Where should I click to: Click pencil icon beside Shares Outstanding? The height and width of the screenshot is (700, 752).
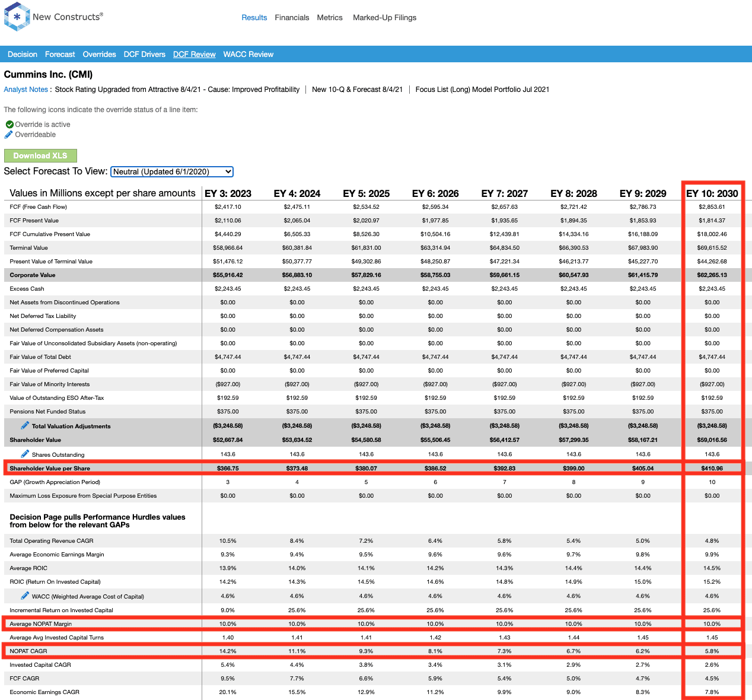25,454
